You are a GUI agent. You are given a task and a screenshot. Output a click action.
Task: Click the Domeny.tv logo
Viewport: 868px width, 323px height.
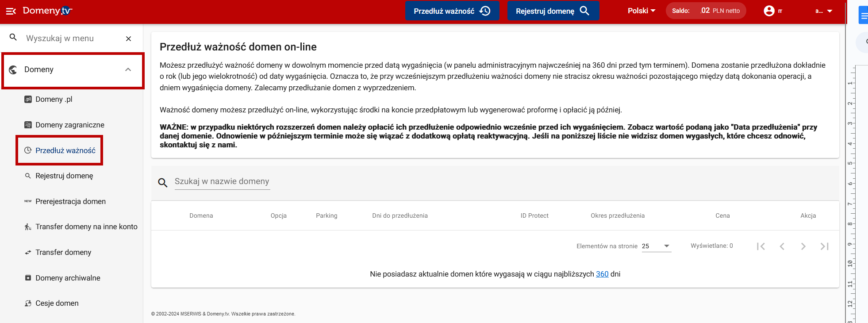[47, 11]
